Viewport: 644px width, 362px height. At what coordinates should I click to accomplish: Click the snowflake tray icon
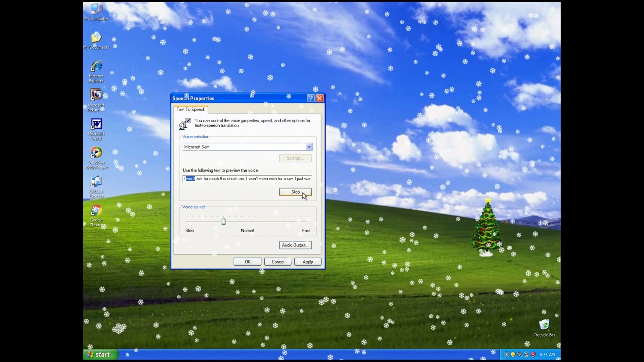point(506,354)
